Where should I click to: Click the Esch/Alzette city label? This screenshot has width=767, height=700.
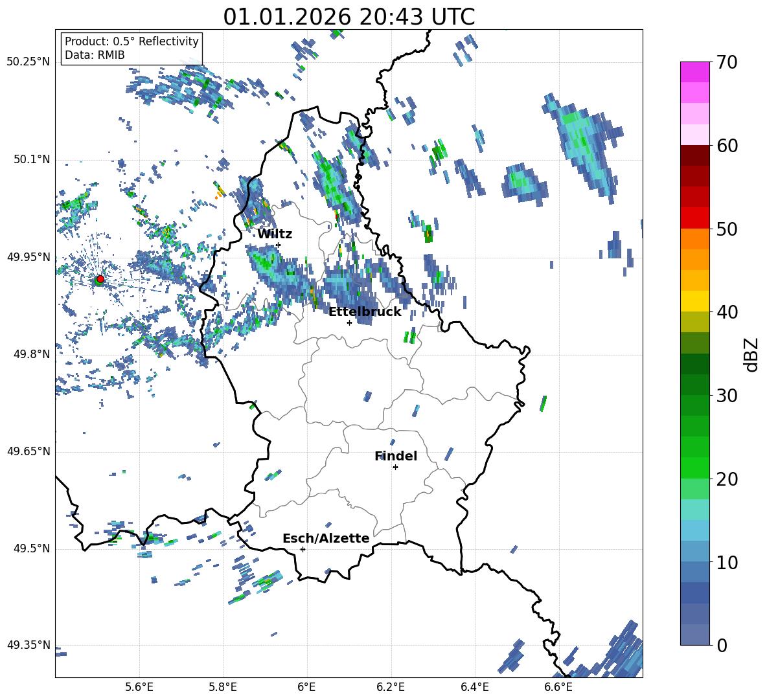(326, 538)
